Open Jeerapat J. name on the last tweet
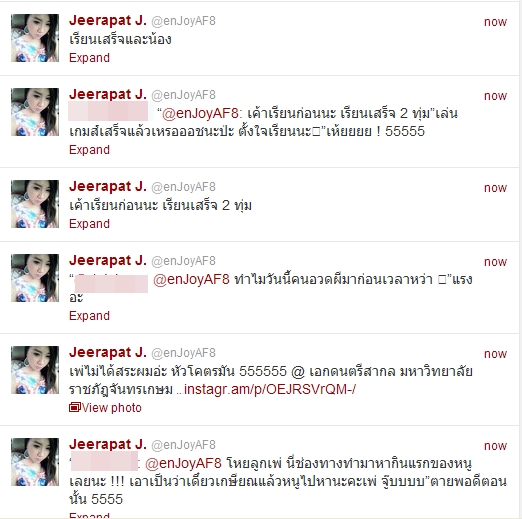The height and width of the screenshot is (519, 522). [x=108, y=445]
